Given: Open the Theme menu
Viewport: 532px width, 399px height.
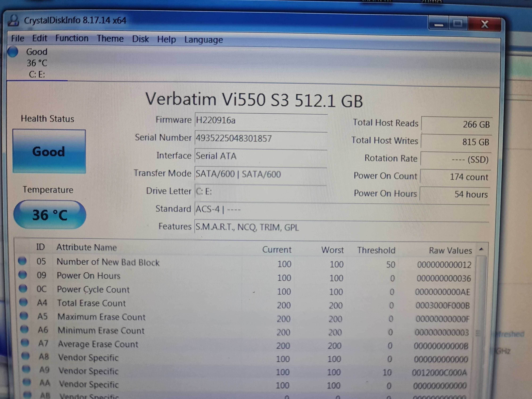Looking at the screenshot, I should point(110,39).
